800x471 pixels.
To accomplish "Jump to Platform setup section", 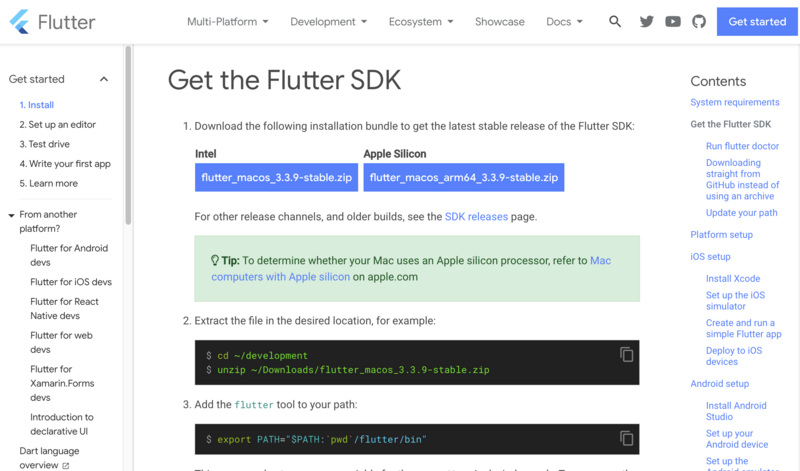I will [721, 235].
